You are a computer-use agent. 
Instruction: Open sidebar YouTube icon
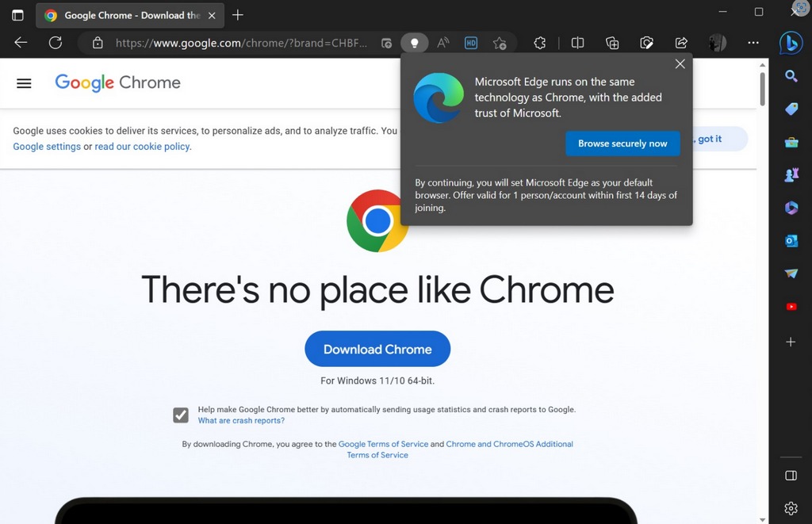(791, 307)
